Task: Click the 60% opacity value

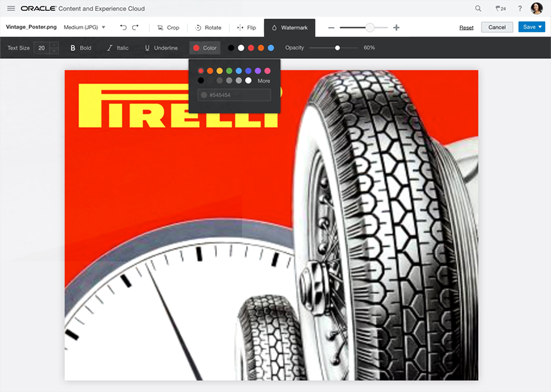Action: [x=369, y=47]
